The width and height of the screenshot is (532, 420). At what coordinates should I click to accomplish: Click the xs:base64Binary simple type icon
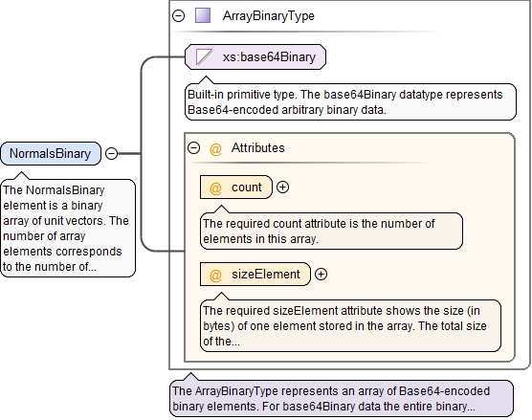[x=204, y=56]
